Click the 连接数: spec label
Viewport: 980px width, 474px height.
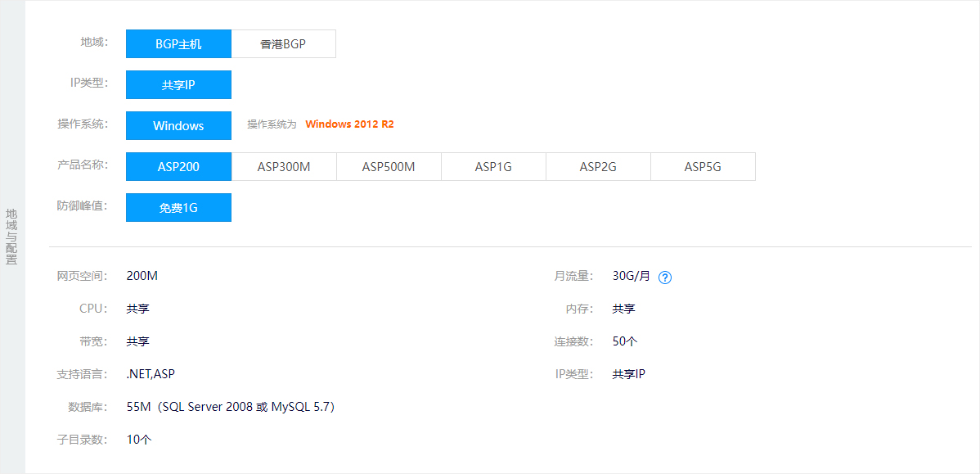tap(573, 341)
